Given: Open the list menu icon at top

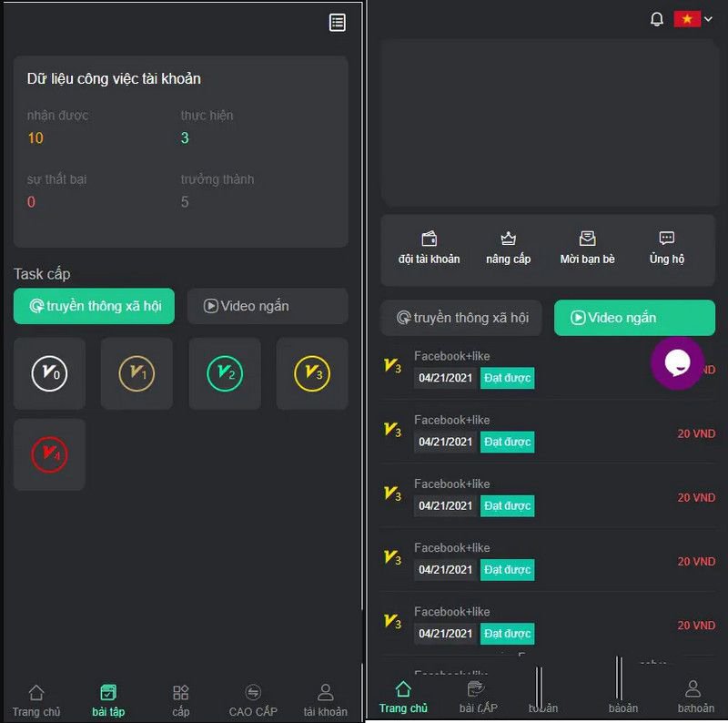Looking at the screenshot, I should pyautogui.click(x=338, y=23).
